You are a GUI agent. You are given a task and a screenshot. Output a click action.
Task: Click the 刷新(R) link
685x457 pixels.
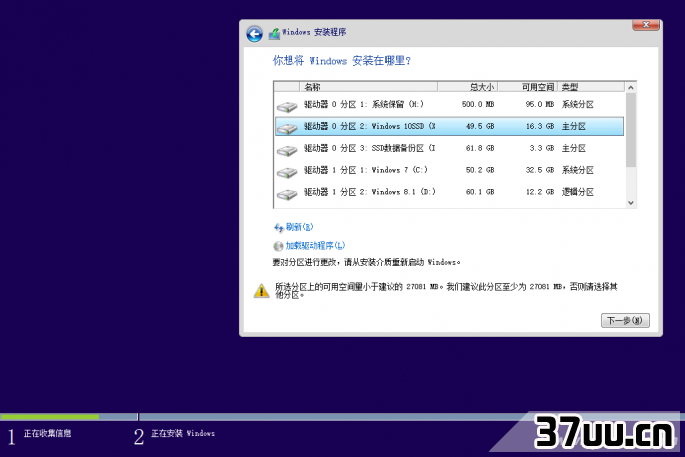pos(299,227)
